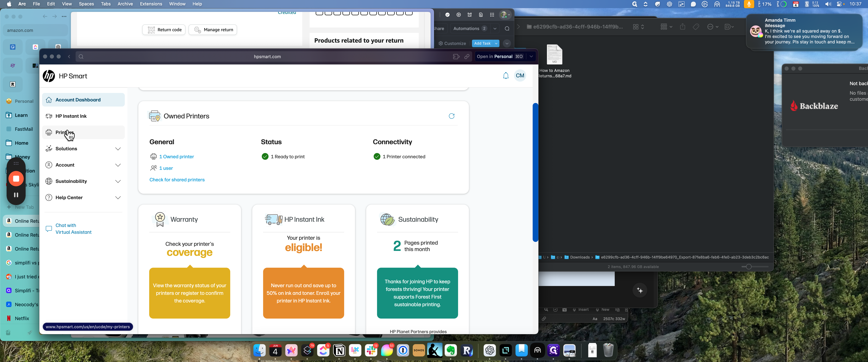Expand the Help Center sidebar section
Screen dimensions: 868x362
coord(83,197)
